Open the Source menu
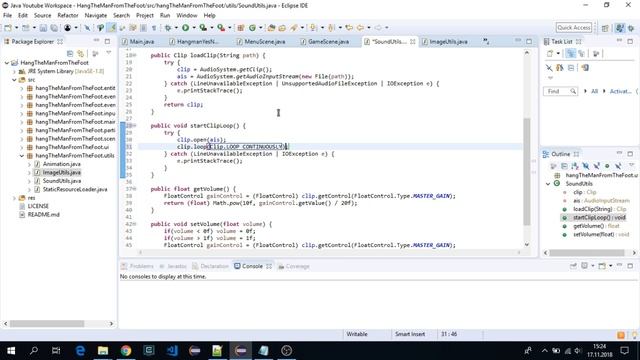 pos(42,16)
